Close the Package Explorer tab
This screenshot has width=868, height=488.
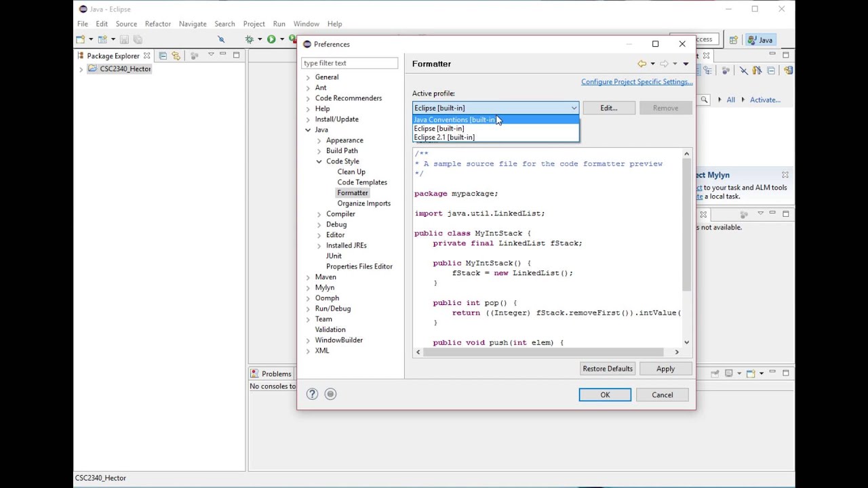pos(146,56)
